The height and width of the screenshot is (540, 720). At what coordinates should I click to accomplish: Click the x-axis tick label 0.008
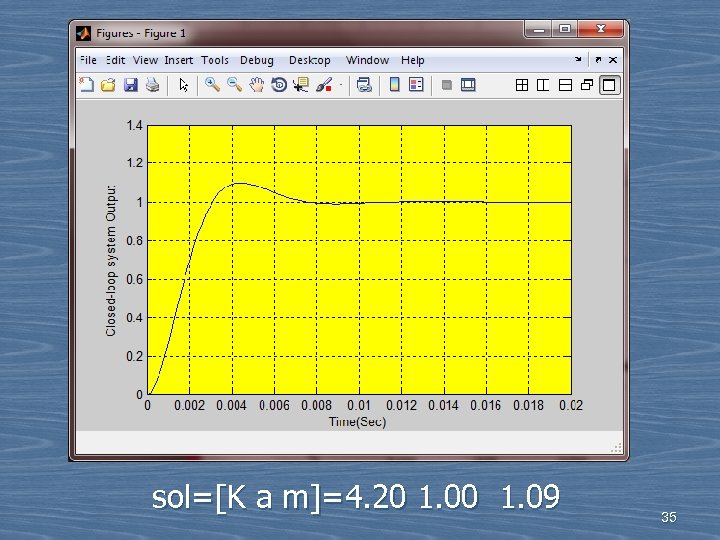coord(316,405)
